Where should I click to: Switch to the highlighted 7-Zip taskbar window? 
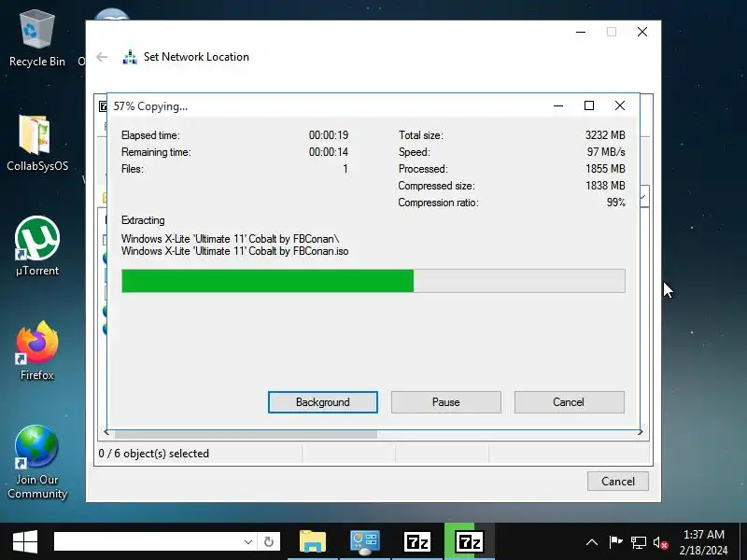470,542
